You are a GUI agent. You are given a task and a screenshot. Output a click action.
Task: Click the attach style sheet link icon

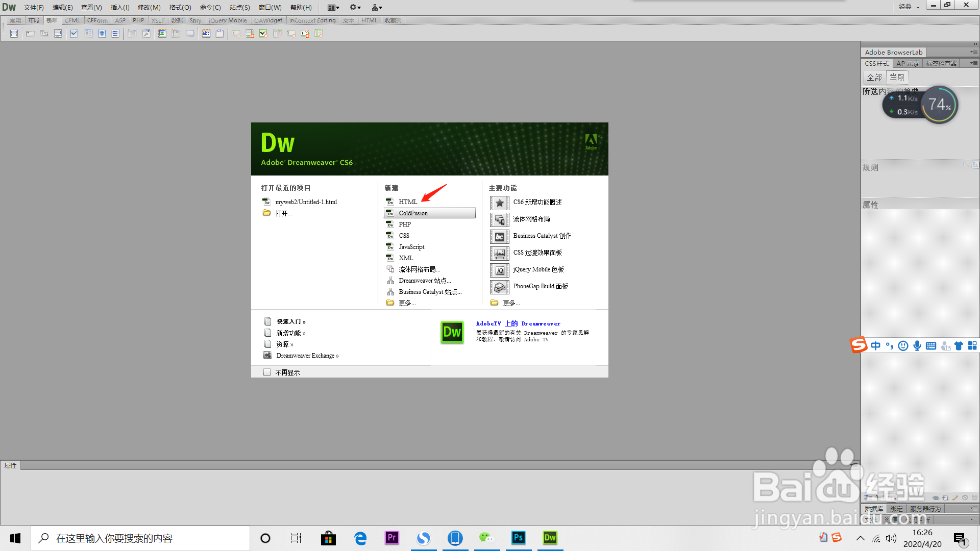936,498
